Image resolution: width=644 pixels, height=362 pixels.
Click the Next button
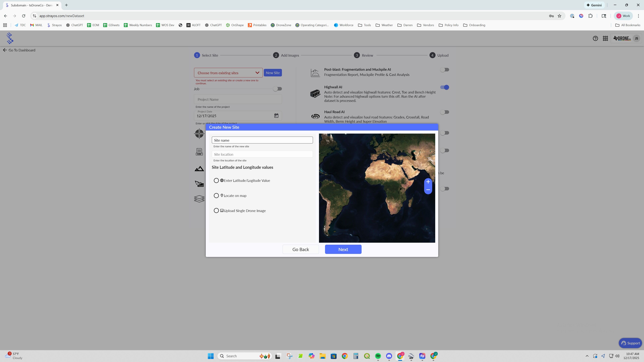pyautogui.click(x=343, y=249)
